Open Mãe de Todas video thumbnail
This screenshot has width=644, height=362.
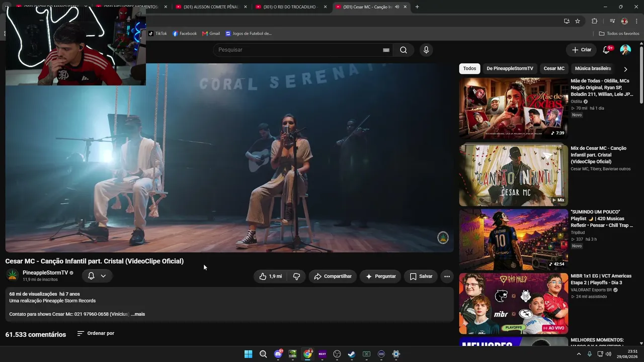click(513, 108)
